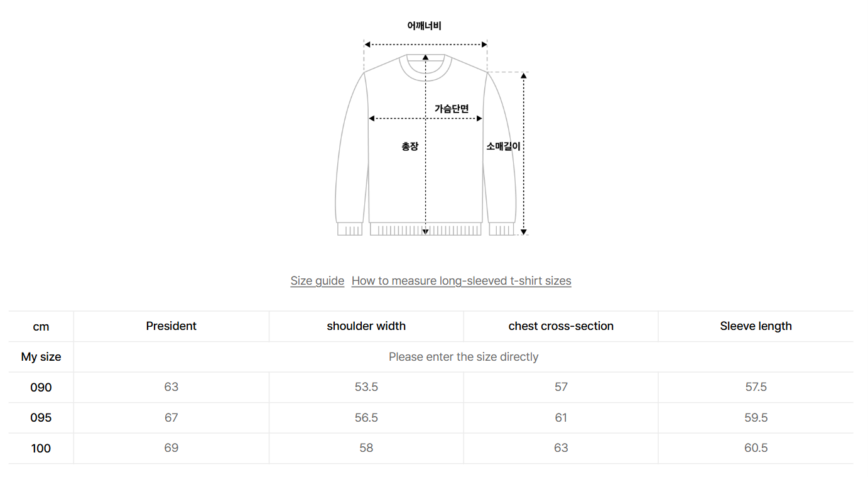
Task: Click the President column header
Action: pos(171,326)
